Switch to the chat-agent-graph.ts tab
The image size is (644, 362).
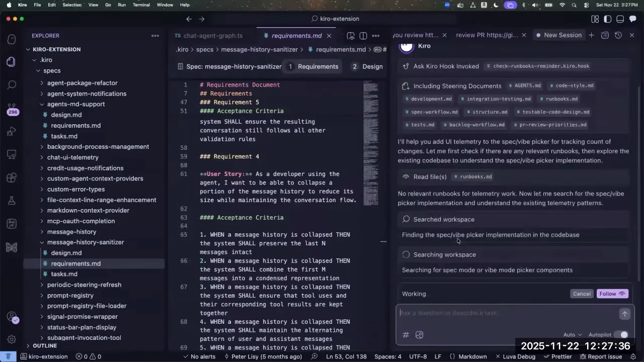213,36
